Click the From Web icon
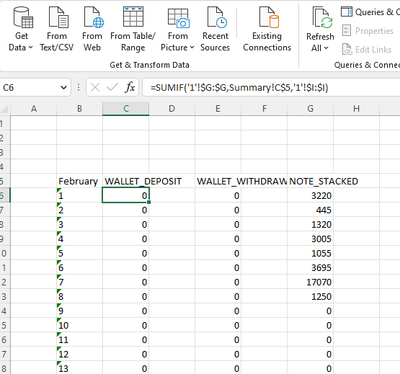 click(93, 17)
